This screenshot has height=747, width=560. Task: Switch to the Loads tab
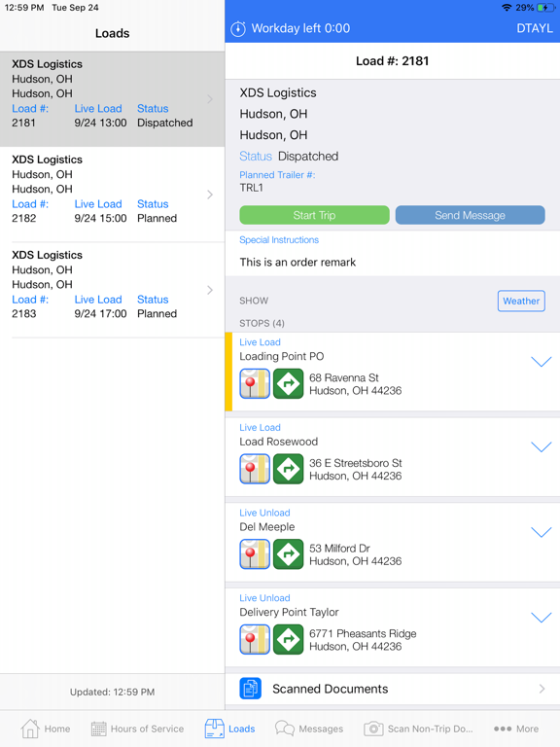pyautogui.click(x=230, y=729)
